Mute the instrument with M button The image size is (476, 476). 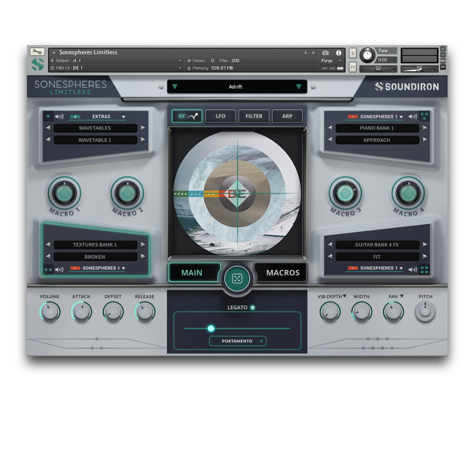click(x=352, y=67)
